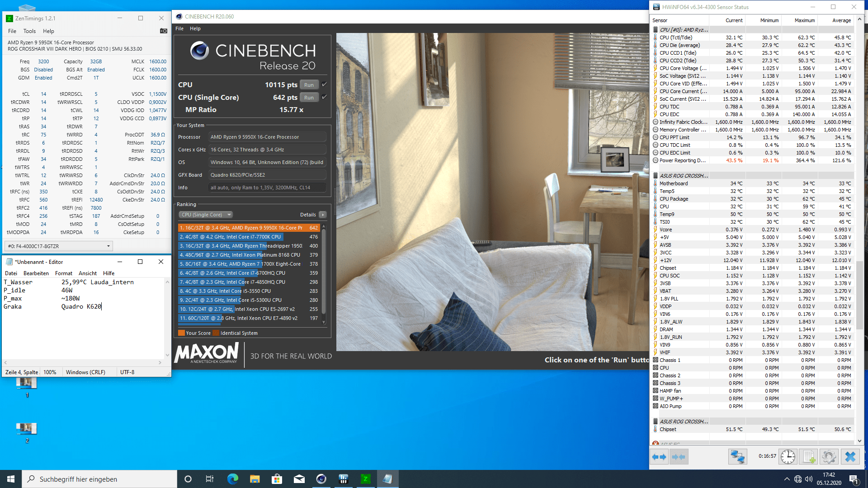This screenshot has height=488, width=868.
Task: Click the network status icon in the tray
Action: [798, 479]
